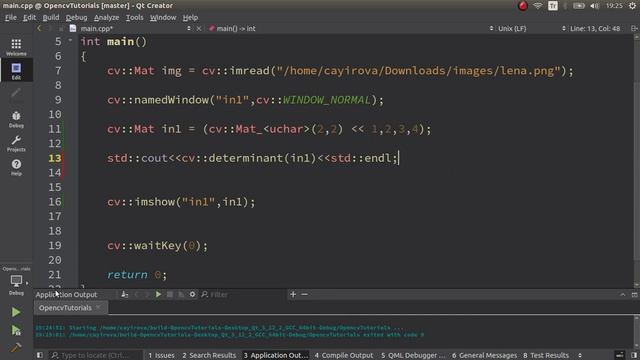This screenshot has height=360, width=640.
Task: Click line number 13 in the gutter
Action: (x=55, y=158)
